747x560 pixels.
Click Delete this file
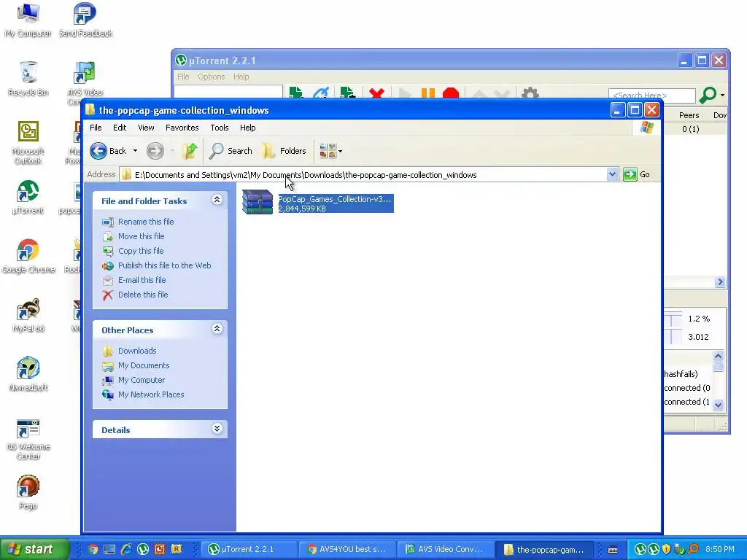[143, 295]
